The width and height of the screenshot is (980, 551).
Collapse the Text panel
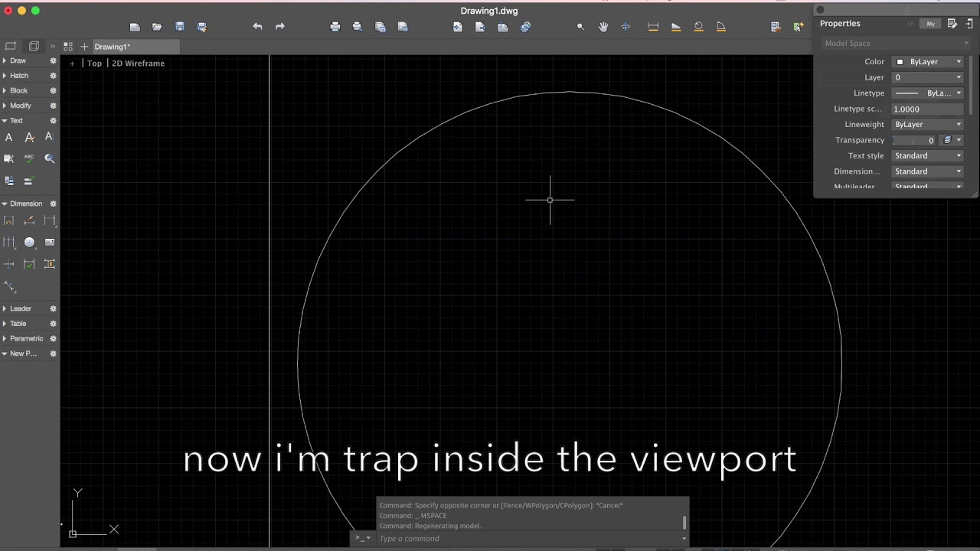(5, 121)
